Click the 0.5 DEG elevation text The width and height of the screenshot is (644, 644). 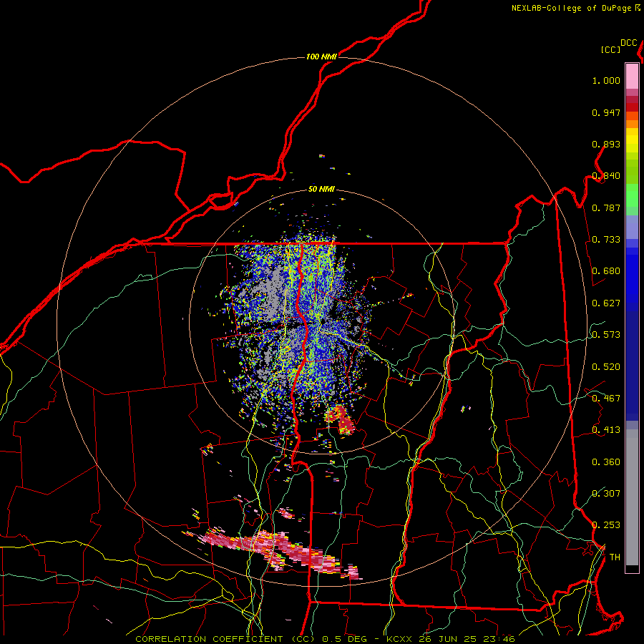pos(345,639)
